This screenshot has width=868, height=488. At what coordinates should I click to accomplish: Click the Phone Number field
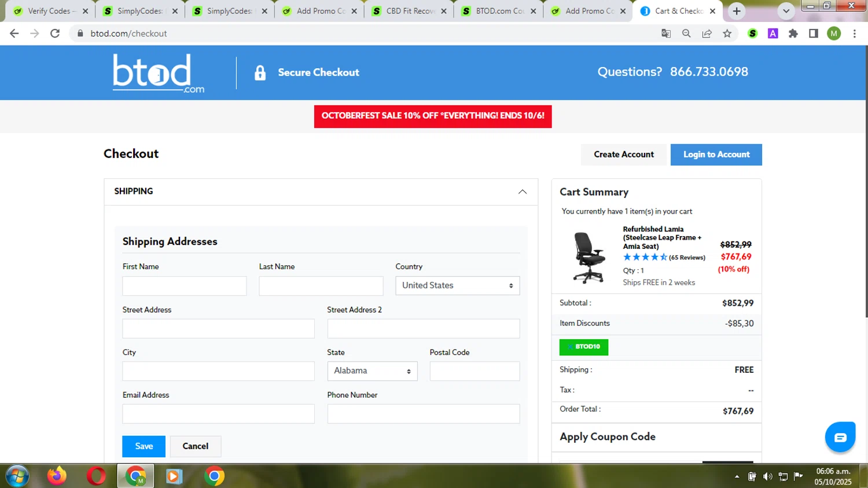(424, 414)
